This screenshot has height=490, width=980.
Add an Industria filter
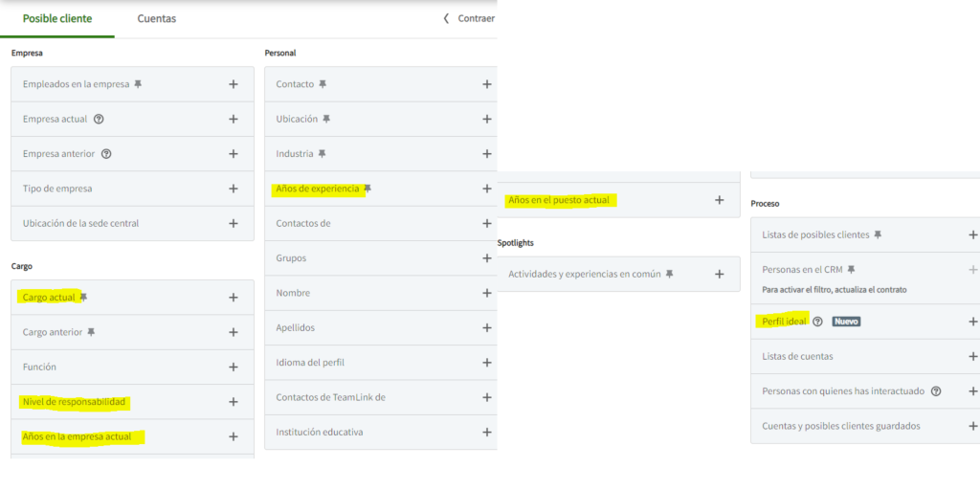(x=487, y=154)
